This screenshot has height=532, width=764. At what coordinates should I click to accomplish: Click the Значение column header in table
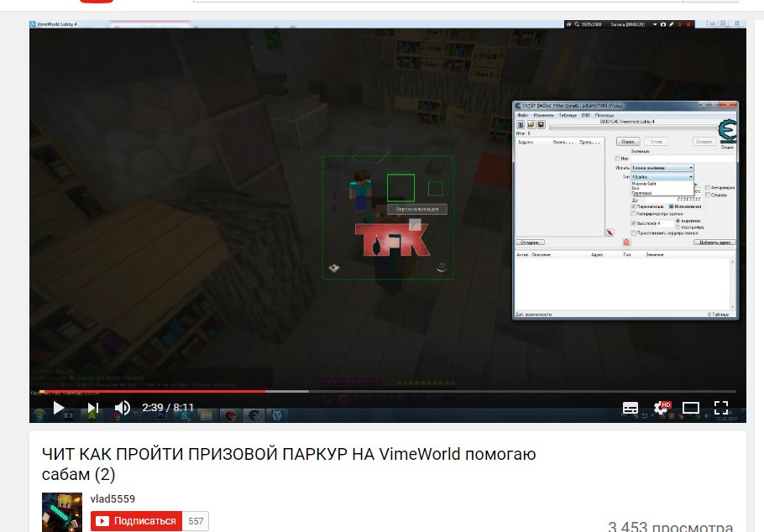655,255
